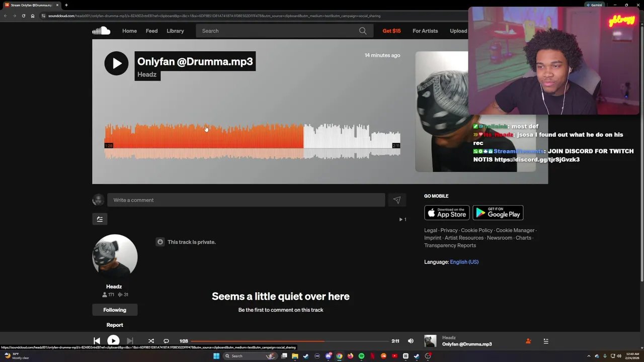Open the Home menu item
Image resolution: width=644 pixels, height=362 pixels.
pyautogui.click(x=129, y=31)
